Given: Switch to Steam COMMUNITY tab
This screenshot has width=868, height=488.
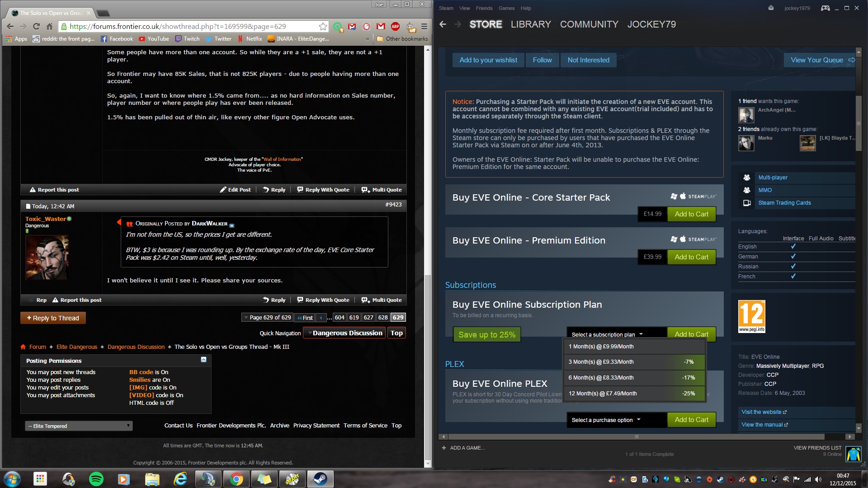Looking at the screenshot, I should pos(589,24).
